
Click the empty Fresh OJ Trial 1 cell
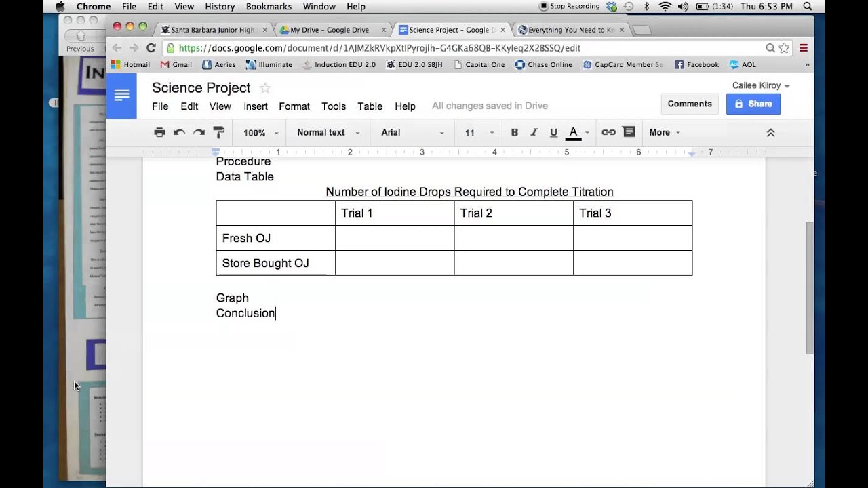pos(395,238)
